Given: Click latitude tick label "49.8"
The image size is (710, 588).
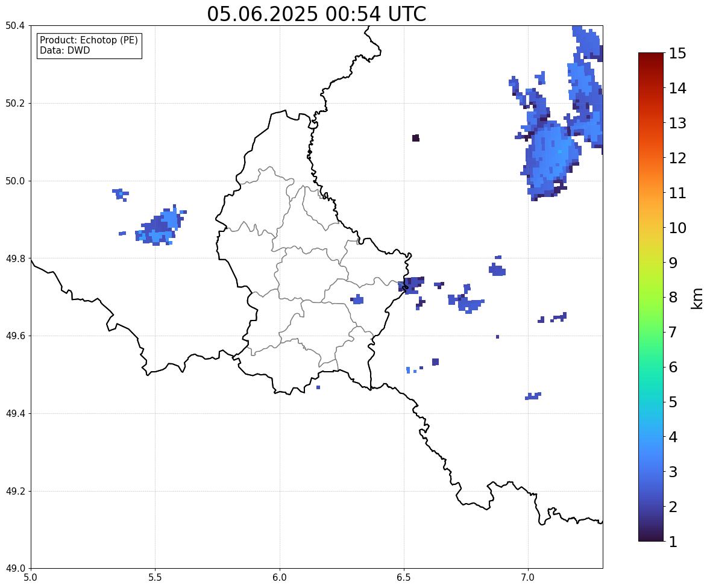Looking at the screenshot, I should click(x=15, y=258).
